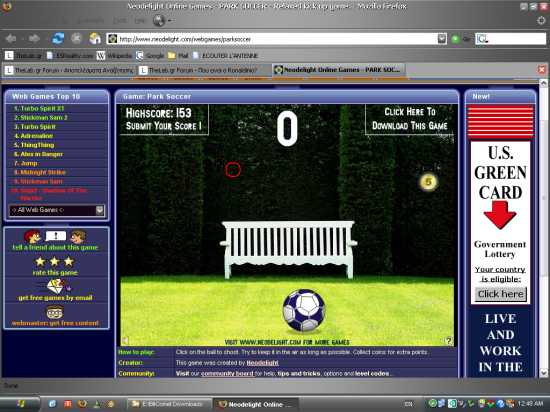Go back with the browser back arrow
The image size is (550, 412).
click(x=11, y=39)
